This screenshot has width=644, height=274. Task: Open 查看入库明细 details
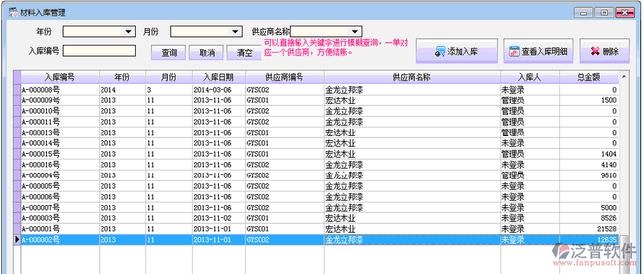coord(539,51)
